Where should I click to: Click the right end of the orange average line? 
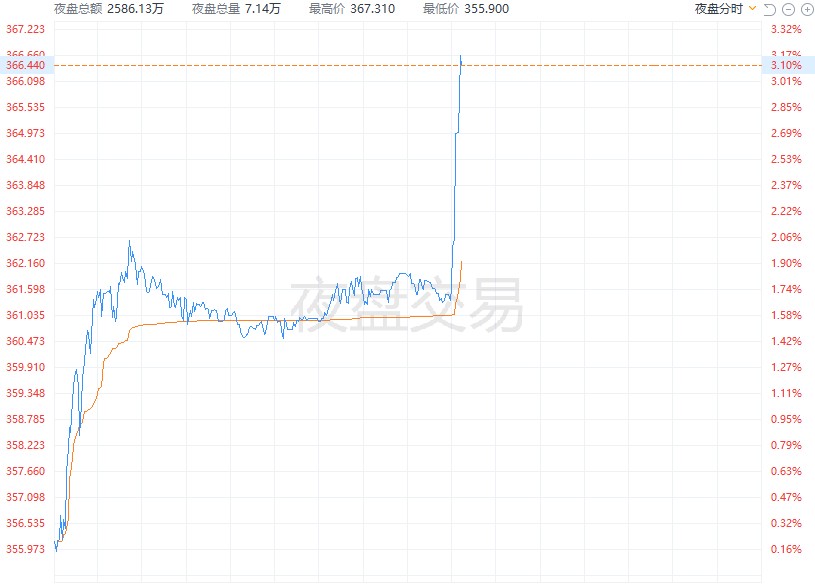click(461, 262)
